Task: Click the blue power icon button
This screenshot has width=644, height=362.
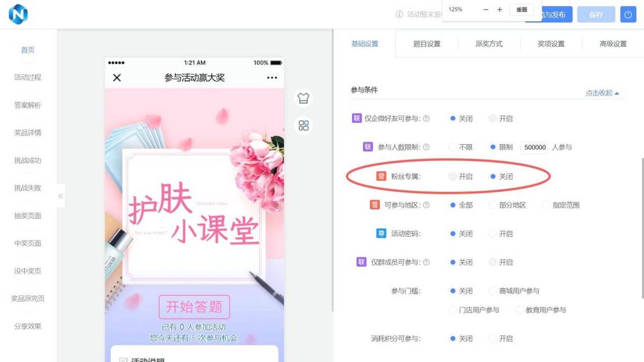Action: pyautogui.click(x=628, y=14)
